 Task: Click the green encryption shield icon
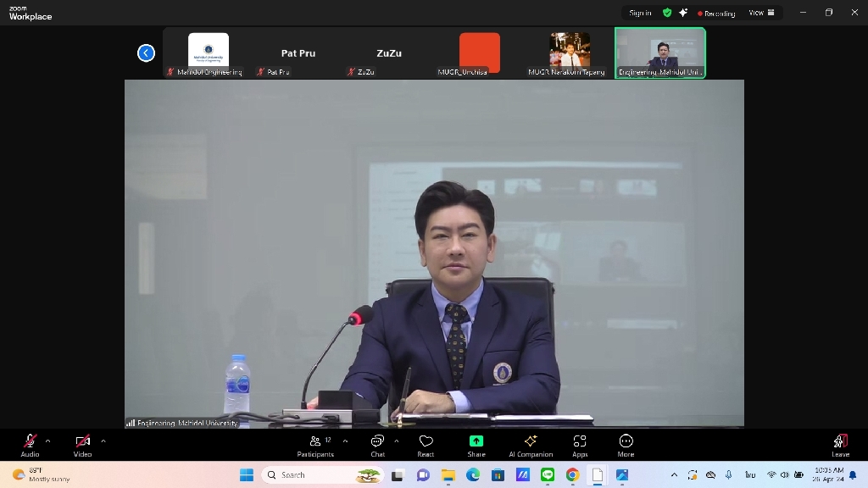[667, 13]
